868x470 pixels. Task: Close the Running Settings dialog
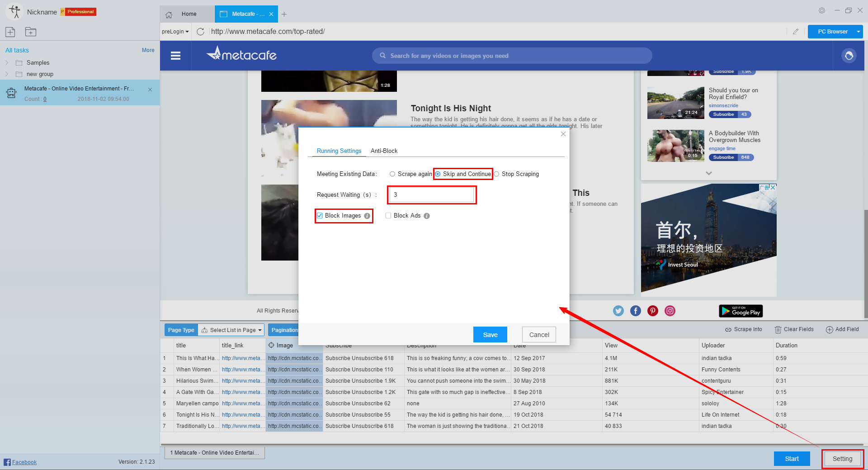[563, 134]
